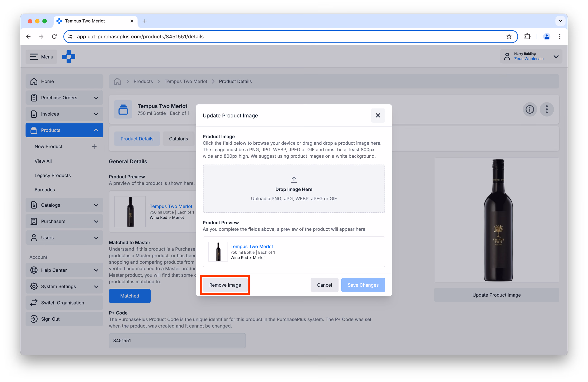
Task: Expand the Invoices sidebar menu
Action: point(64,114)
